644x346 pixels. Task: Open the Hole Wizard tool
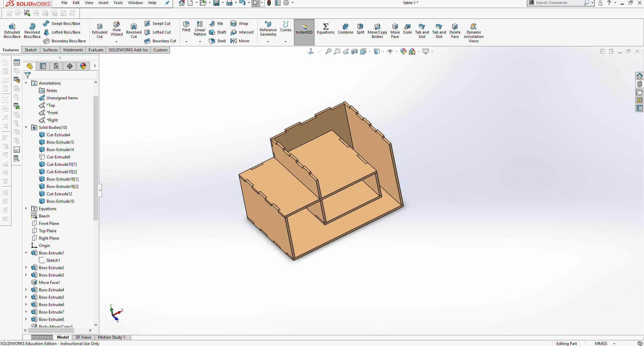[117, 29]
